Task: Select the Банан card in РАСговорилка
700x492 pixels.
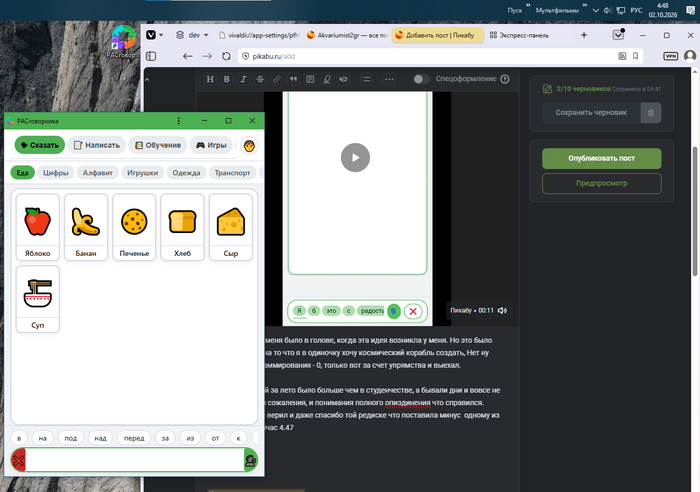Action: click(86, 227)
